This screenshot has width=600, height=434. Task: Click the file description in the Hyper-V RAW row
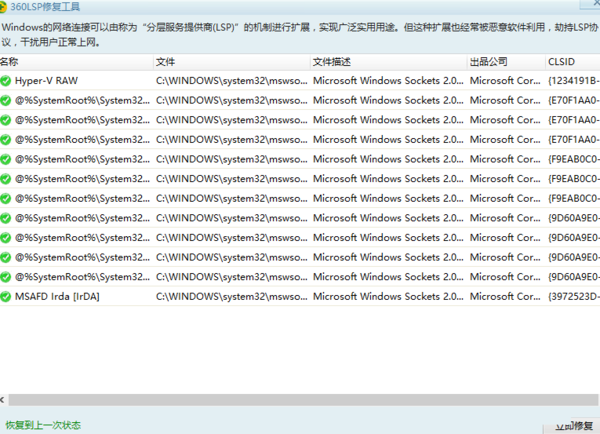[x=388, y=81]
